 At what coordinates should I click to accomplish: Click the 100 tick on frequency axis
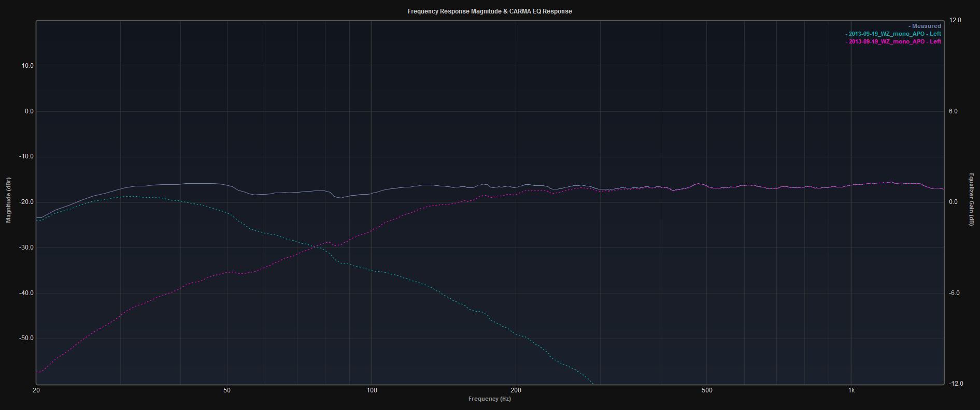[372, 390]
